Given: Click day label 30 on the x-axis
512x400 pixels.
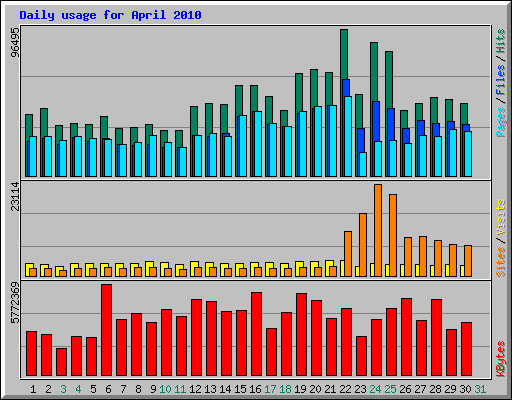Looking at the screenshot, I should 465,389.
